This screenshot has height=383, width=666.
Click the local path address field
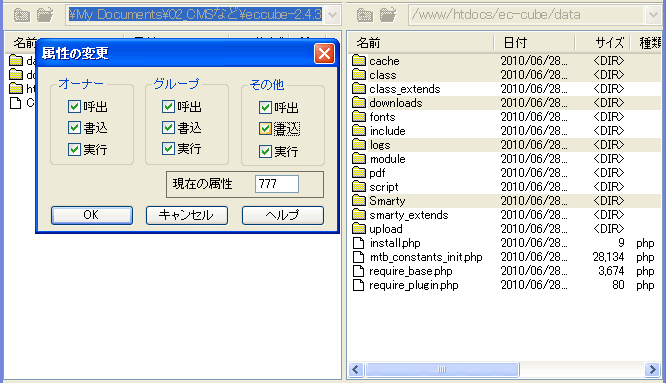pyautogui.click(x=196, y=15)
